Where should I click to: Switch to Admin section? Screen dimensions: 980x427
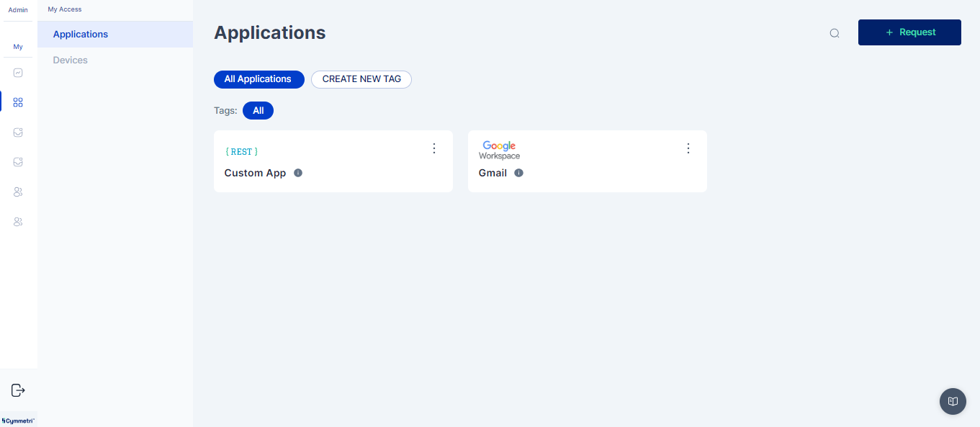pos(18,10)
